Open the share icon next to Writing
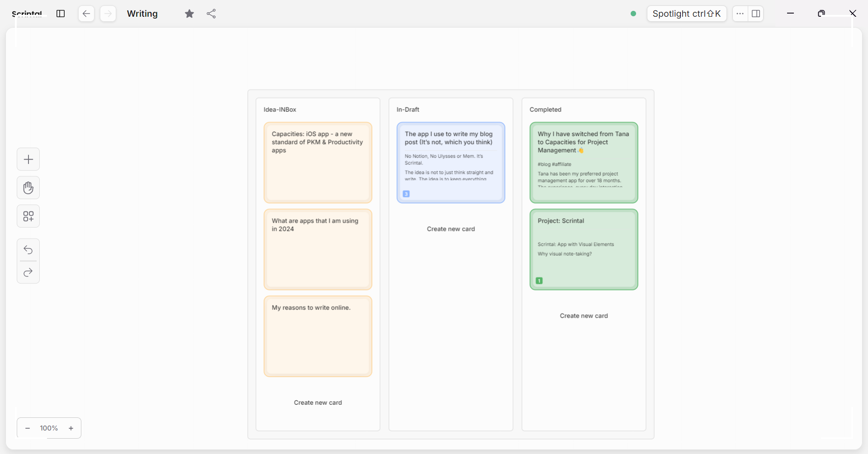868x454 pixels. [x=211, y=14]
